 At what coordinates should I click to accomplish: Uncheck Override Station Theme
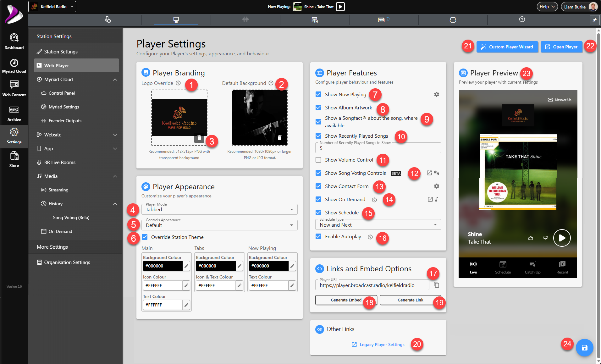click(145, 237)
